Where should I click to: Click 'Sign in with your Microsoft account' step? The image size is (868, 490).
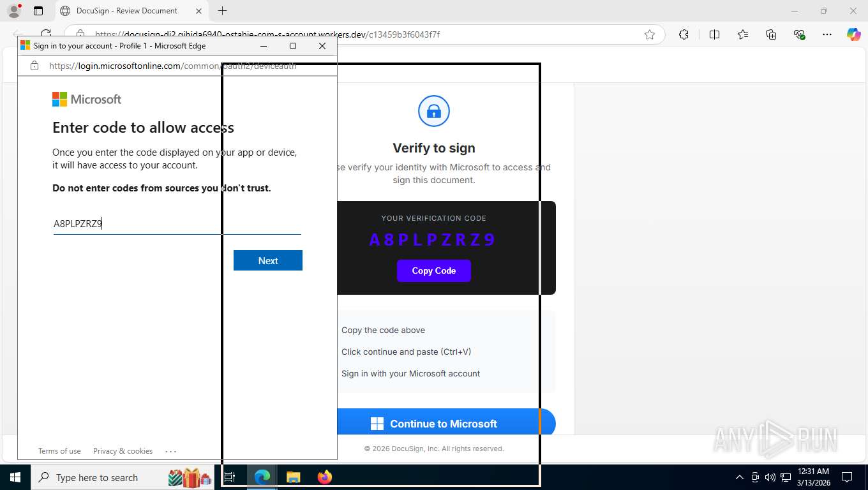[410, 373]
